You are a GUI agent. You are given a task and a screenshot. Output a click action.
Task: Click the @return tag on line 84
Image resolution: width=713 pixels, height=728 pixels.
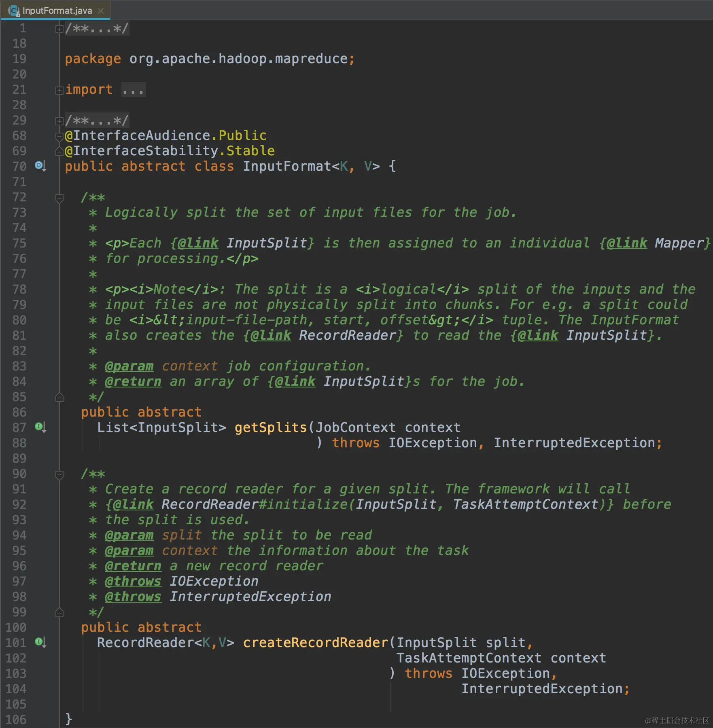[133, 382]
